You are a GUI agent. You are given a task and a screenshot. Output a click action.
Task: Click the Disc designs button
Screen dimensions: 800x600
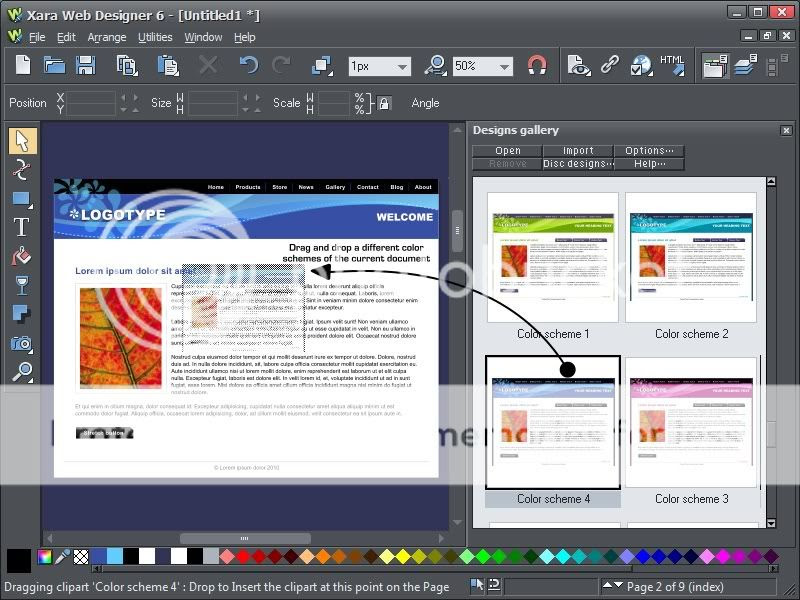point(578,164)
